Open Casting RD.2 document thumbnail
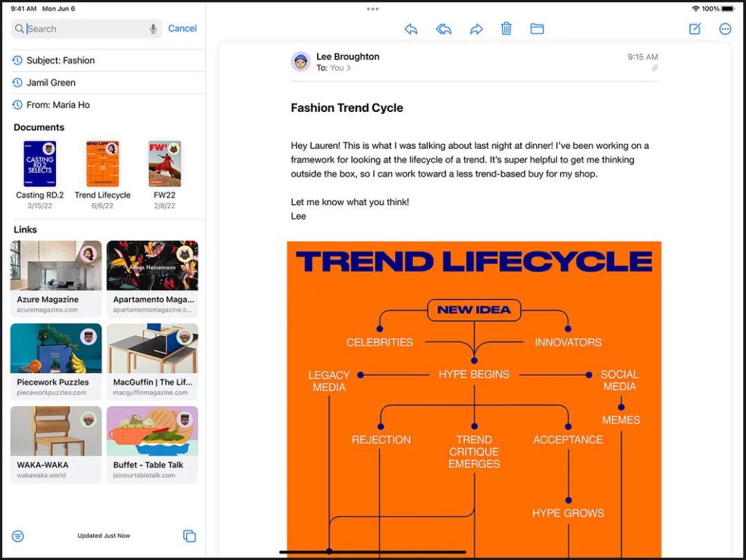Image resolution: width=746 pixels, height=560 pixels. click(x=39, y=164)
